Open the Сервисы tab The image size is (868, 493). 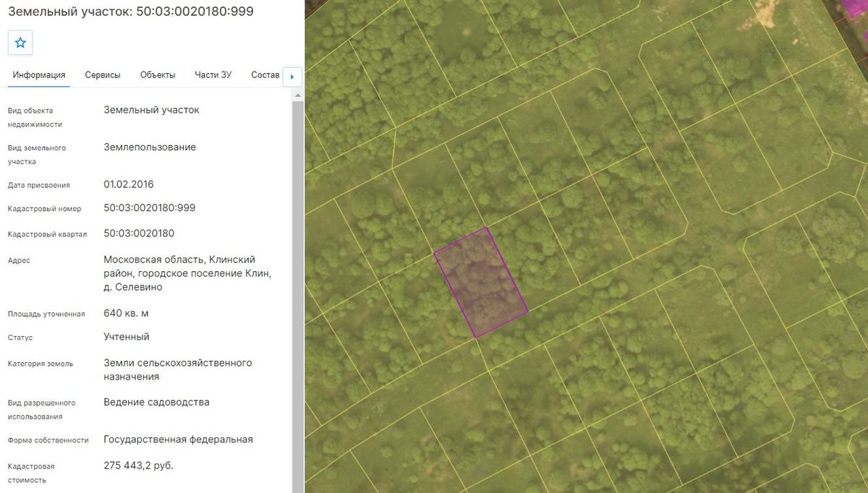[x=103, y=75]
